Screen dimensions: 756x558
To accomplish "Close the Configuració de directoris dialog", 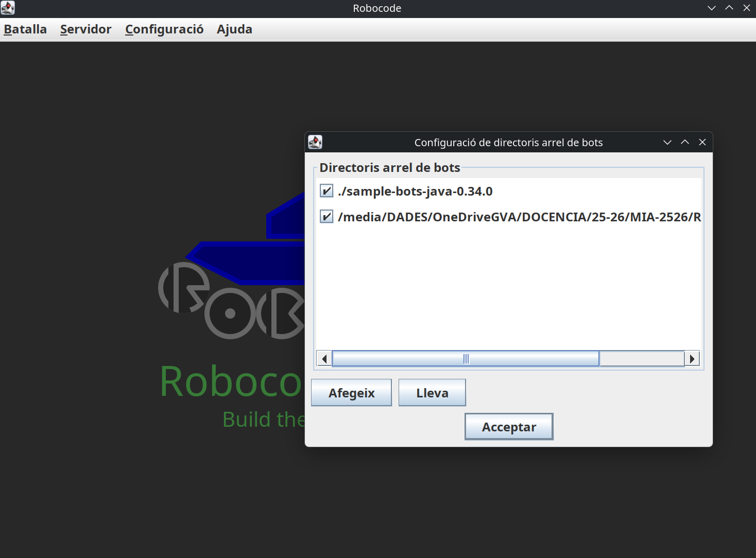I will (x=702, y=142).
